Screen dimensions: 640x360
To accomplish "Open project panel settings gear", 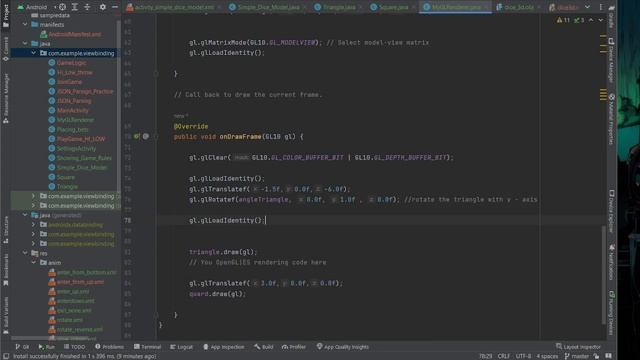I will click(102, 7).
